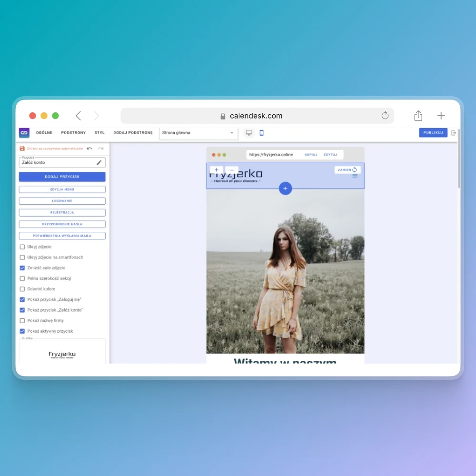Click the logout icon beside Publikuj
The height and width of the screenshot is (476, 476).
click(454, 133)
